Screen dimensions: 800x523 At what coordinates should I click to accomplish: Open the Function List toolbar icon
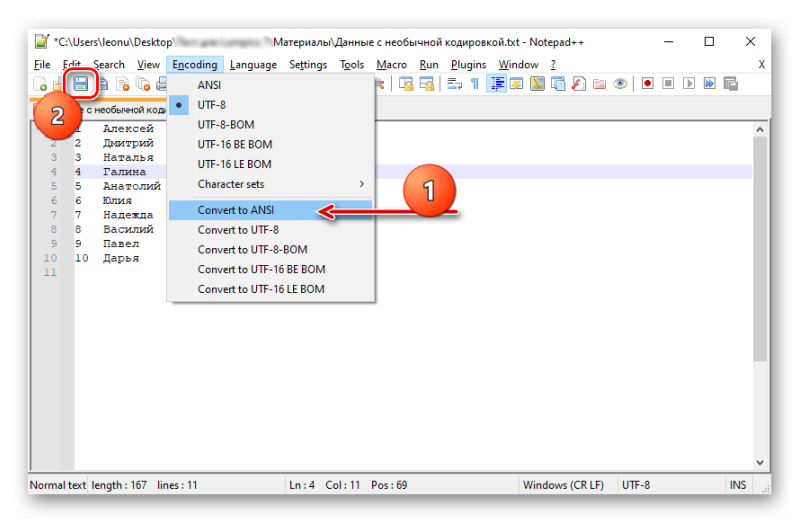point(579,84)
